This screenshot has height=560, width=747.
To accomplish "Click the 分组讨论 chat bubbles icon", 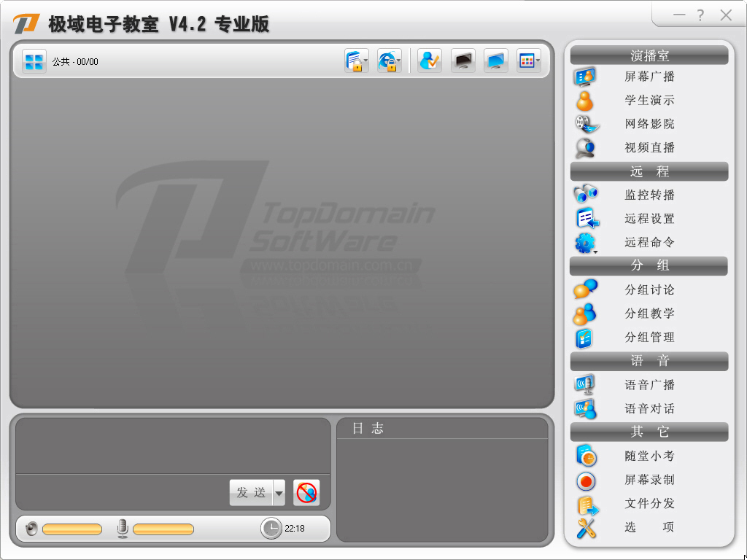I will [586, 289].
